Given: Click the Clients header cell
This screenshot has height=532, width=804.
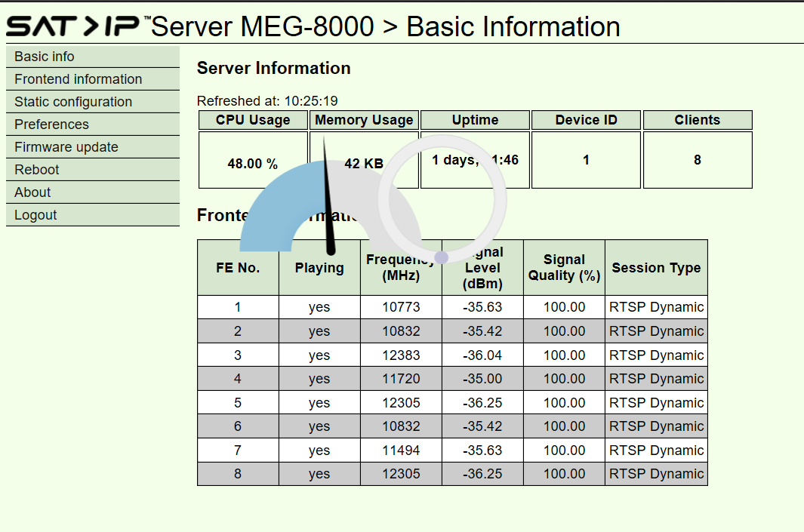Looking at the screenshot, I should (698, 120).
